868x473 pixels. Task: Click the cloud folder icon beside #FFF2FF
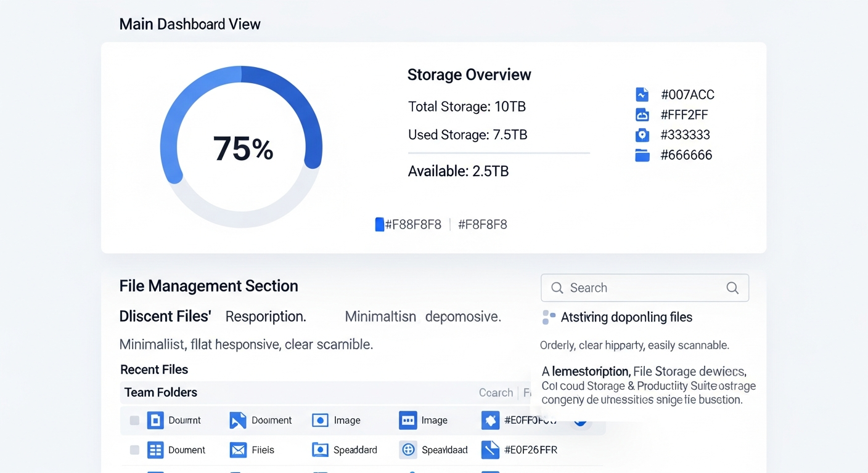[x=642, y=115]
